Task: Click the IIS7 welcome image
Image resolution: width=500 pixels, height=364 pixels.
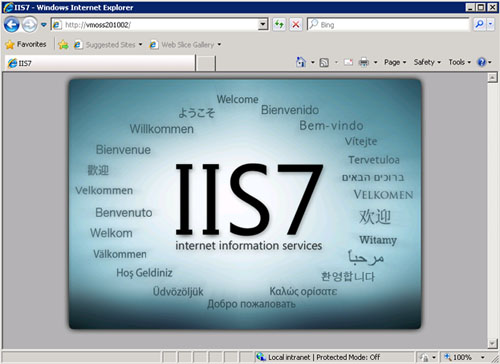Action: click(x=245, y=204)
